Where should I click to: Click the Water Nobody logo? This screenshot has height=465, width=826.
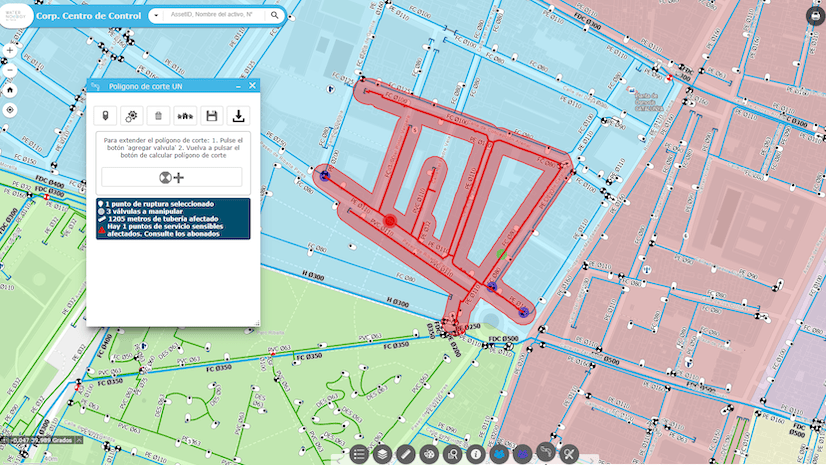16,16
